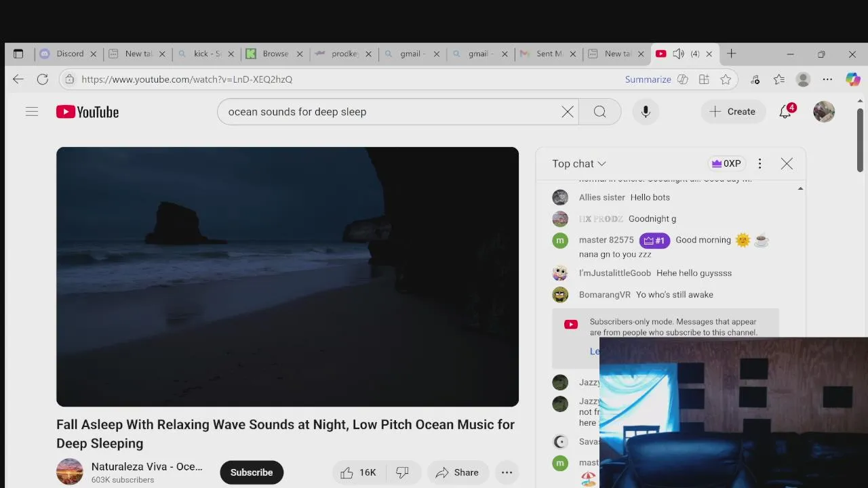The width and height of the screenshot is (868, 488).
Task: Go to the YouTube home logo
Action: click(x=87, y=112)
